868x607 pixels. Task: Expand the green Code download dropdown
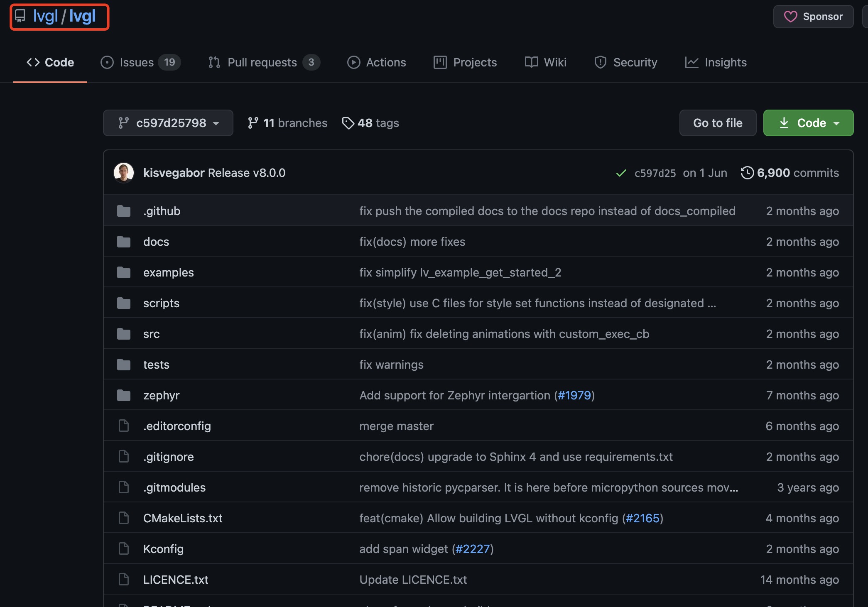pyautogui.click(x=808, y=123)
